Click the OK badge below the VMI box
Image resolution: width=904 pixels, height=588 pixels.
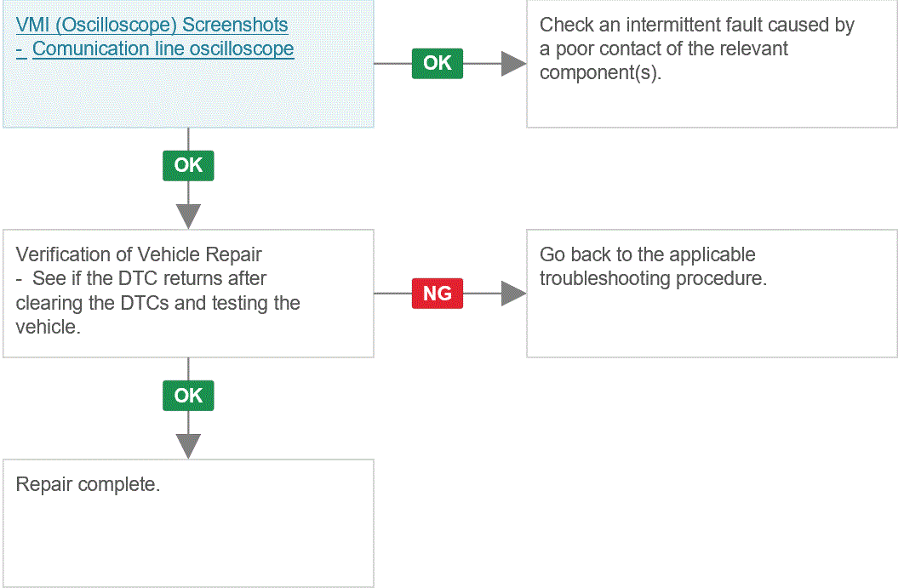(x=188, y=165)
